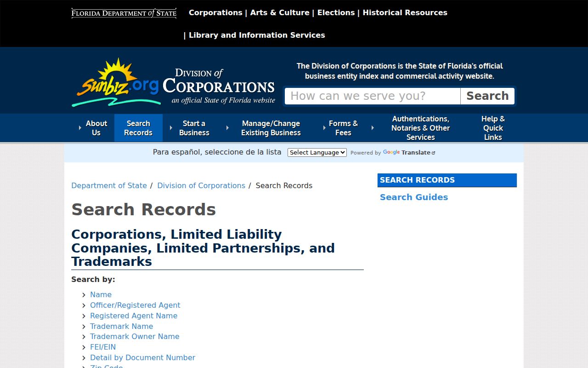This screenshot has height=368, width=588.
Task: Open the About Us menu
Action: tap(96, 128)
